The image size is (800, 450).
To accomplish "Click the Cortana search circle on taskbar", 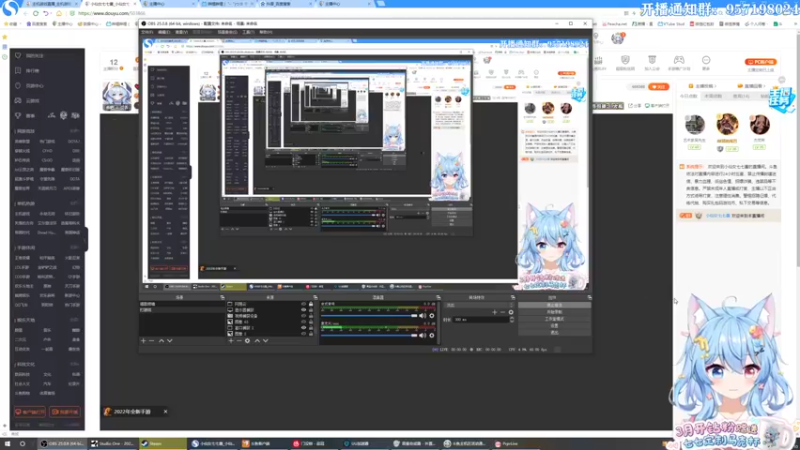I will point(22,444).
